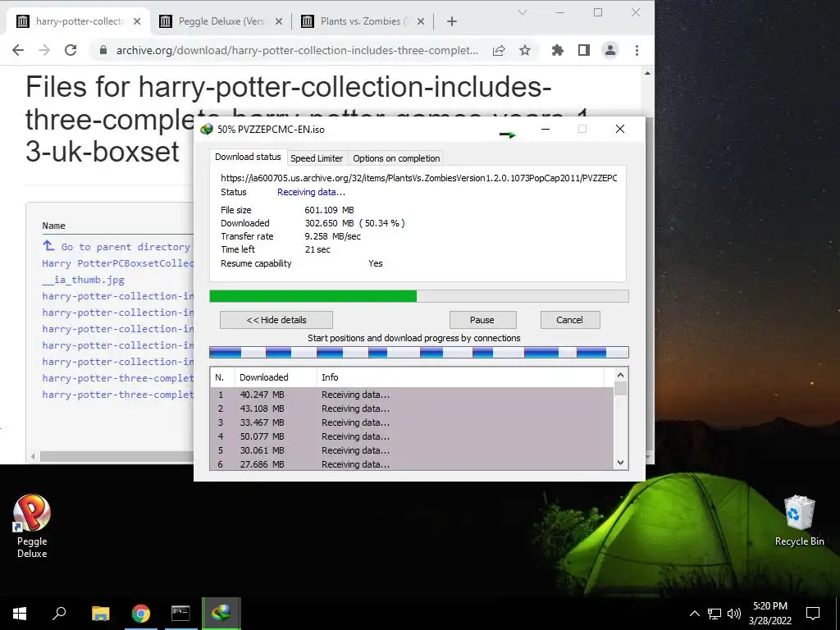This screenshot has height=630, width=840.
Task: Select connection row 33.467 MB
Action: (x=412, y=422)
